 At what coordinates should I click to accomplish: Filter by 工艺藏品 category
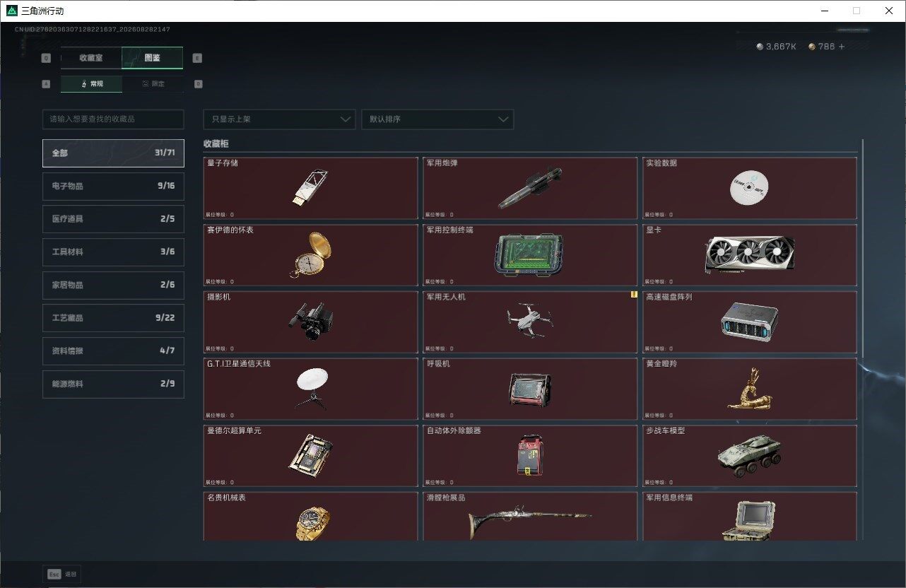tap(113, 318)
